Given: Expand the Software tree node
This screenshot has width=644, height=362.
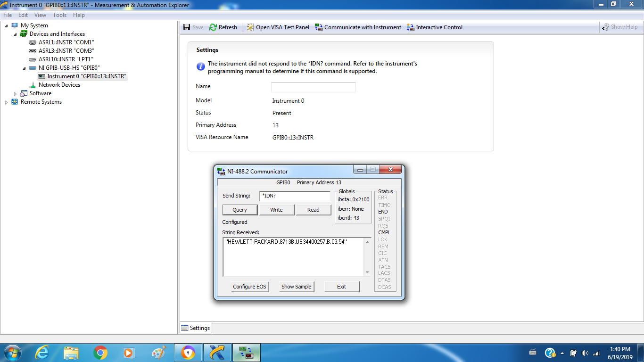Looking at the screenshot, I should (x=15, y=93).
